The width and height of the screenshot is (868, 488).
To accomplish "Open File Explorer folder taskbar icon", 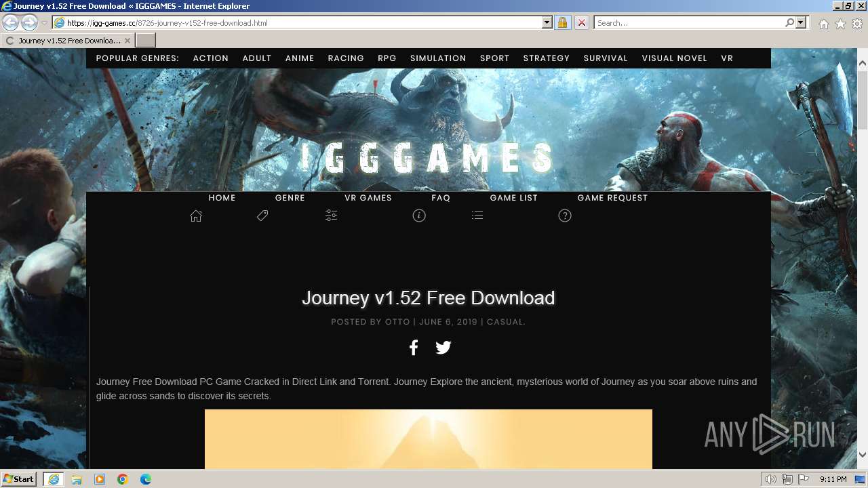I will (77, 479).
